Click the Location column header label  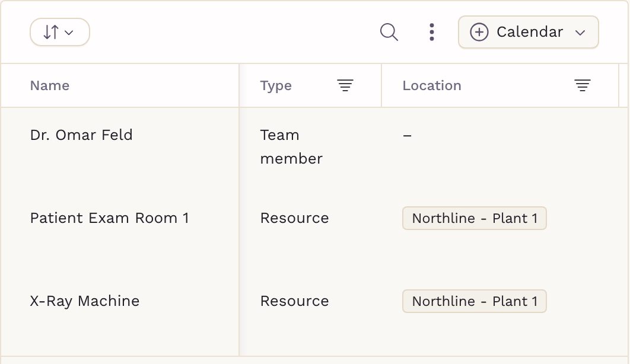[432, 85]
